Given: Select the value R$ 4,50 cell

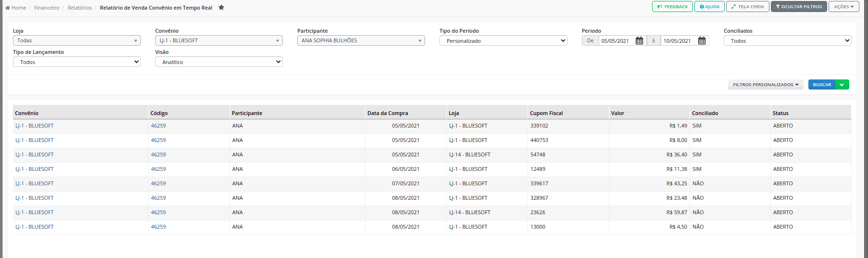Looking at the screenshot, I should [x=649, y=227].
